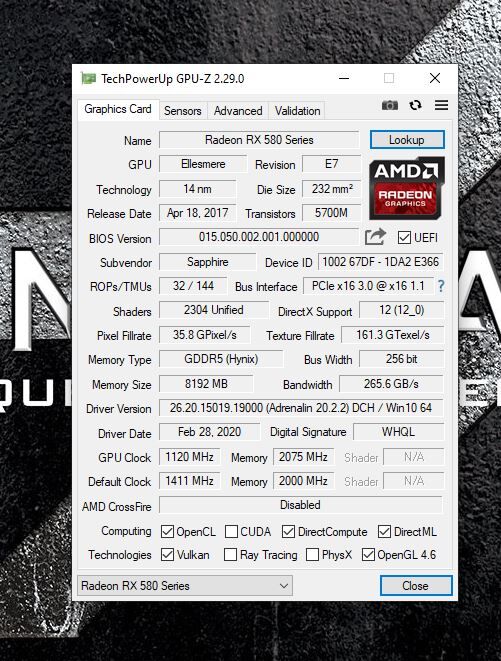Toggle the CUDA checkbox
The width and height of the screenshot is (501, 661).
coord(231,532)
